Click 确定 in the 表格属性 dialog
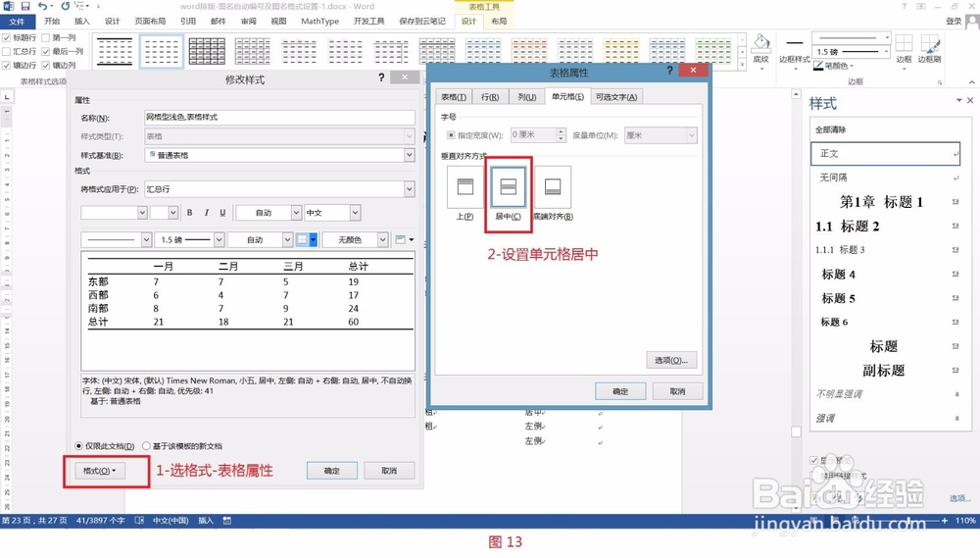 [620, 391]
